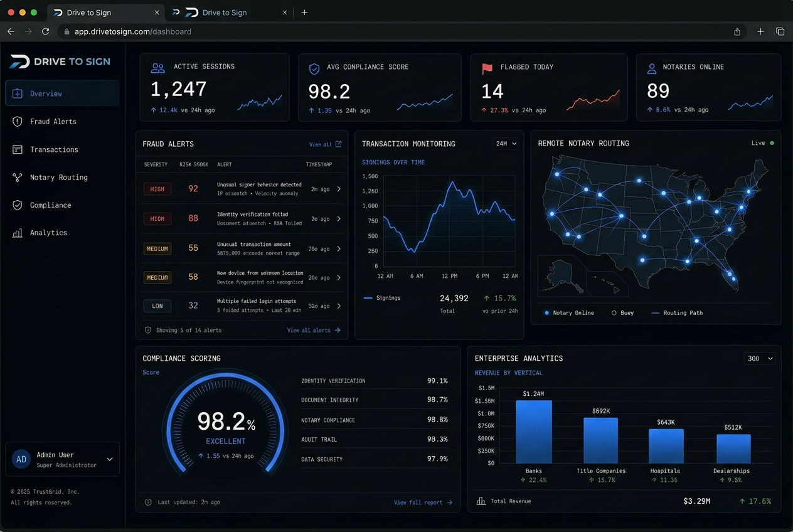The image size is (793, 532).
Task: Expand the New device alert chevron
Action: click(x=339, y=277)
